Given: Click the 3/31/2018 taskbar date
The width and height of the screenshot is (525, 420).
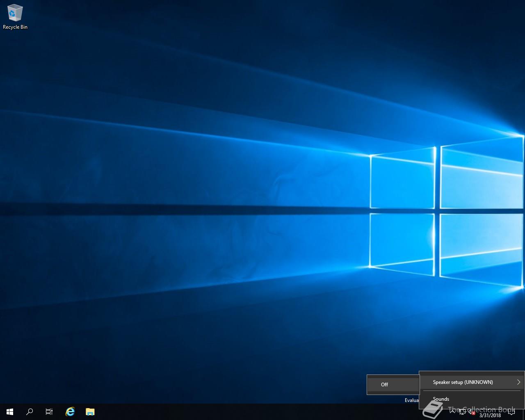Looking at the screenshot, I should (490, 415).
